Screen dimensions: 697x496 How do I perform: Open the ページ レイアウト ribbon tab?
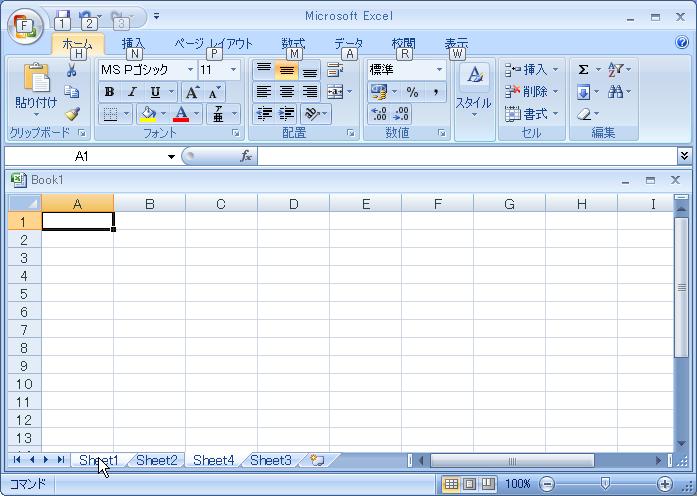(213, 44)
